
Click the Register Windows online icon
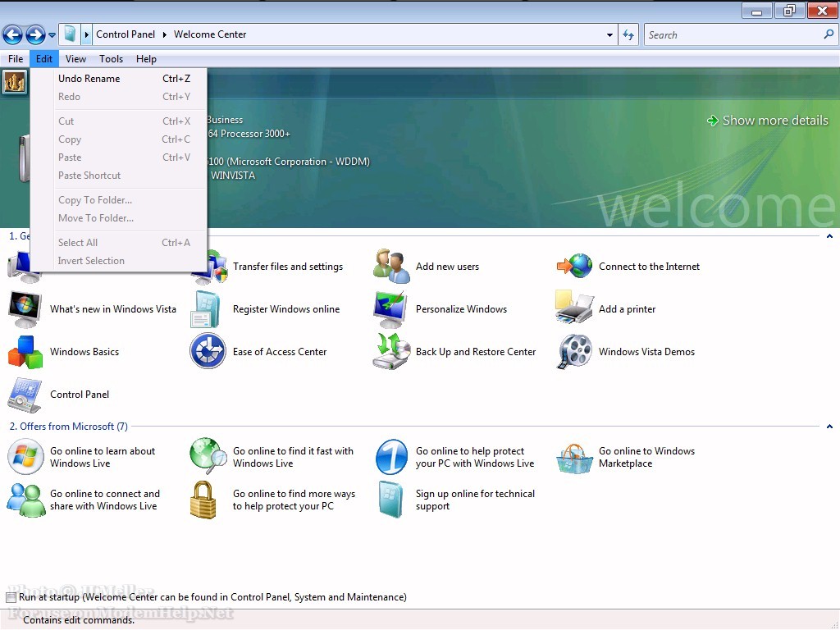[x=206, y=309]
